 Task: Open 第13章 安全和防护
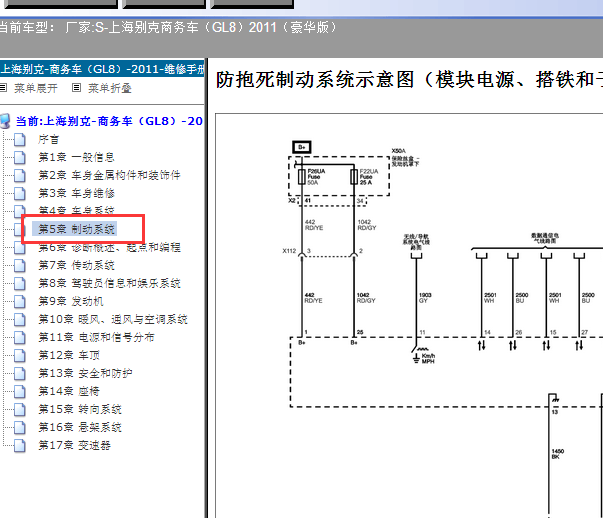(x=85, y=373)
